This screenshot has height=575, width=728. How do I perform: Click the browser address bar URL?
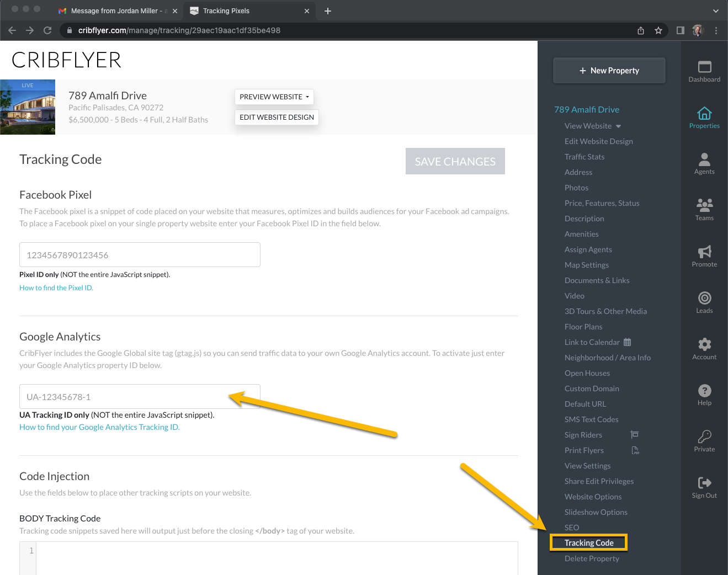pyautogui.click(x=179, y=30)
